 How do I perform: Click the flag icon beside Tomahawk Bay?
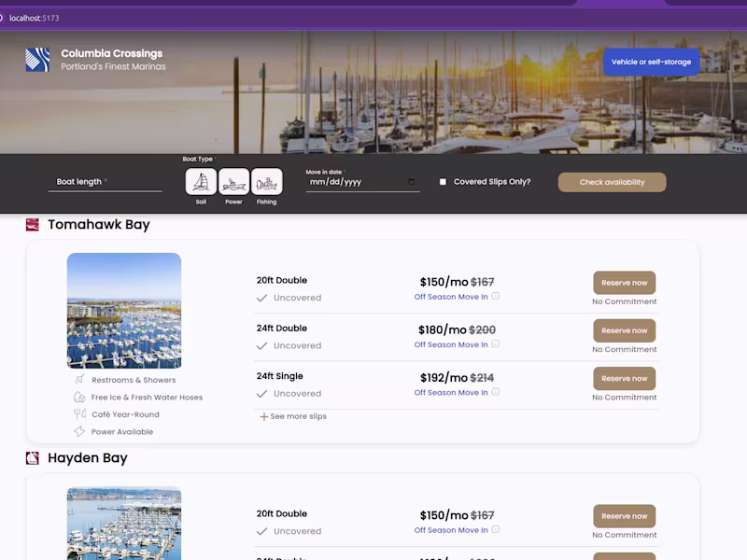[33, 224]
